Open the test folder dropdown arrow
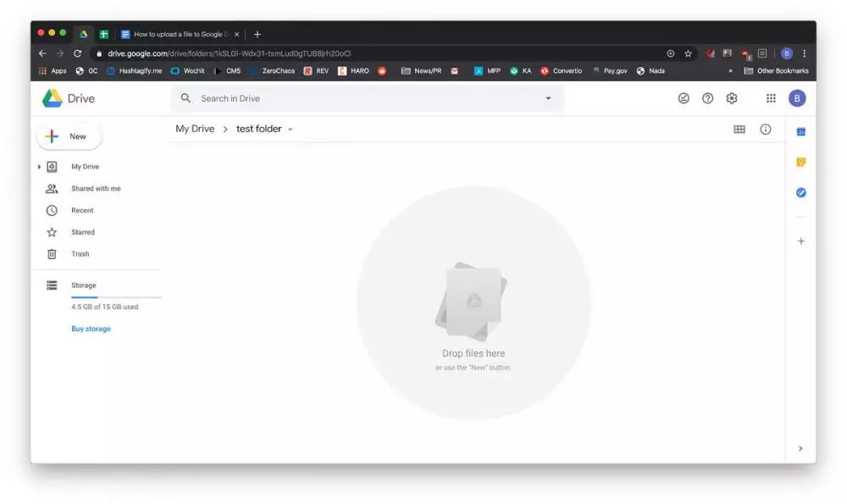The image size is (847, 504). (289, 129)
